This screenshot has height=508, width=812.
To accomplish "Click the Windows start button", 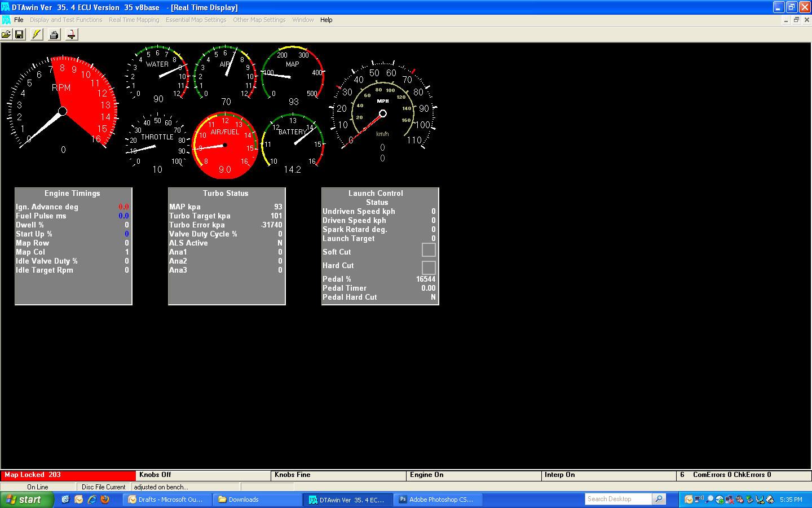I will pyautogui.click(x=26, y=500).
